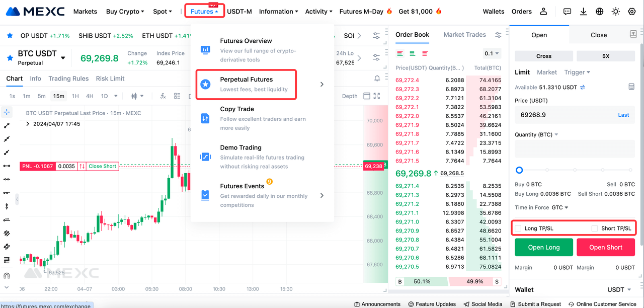The height and width of the screenshot is (308, 644).
Task: Click the quantity percentage slider handle
Action: point(519,170)
